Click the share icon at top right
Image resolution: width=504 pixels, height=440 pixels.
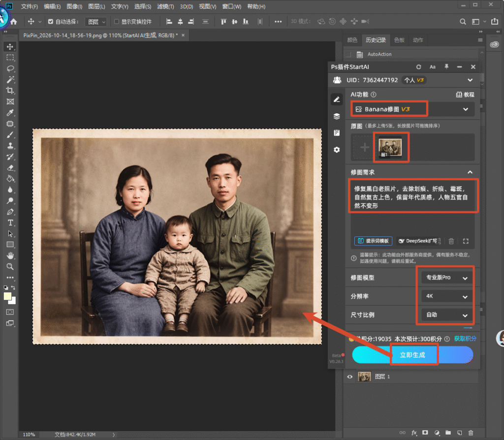[495, 21]
